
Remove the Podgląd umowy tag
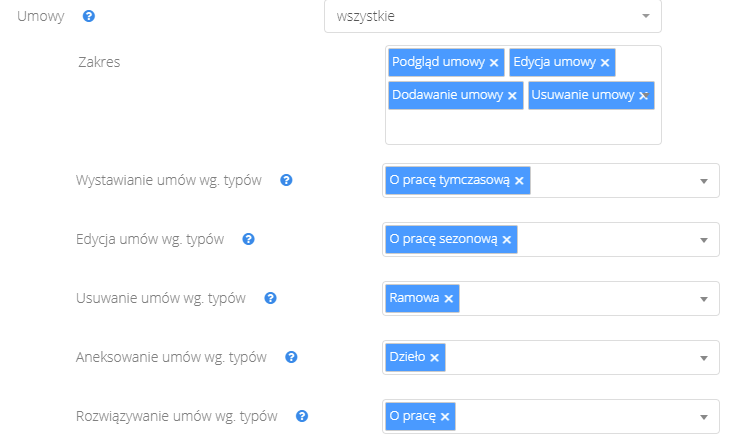click(494, 63)
